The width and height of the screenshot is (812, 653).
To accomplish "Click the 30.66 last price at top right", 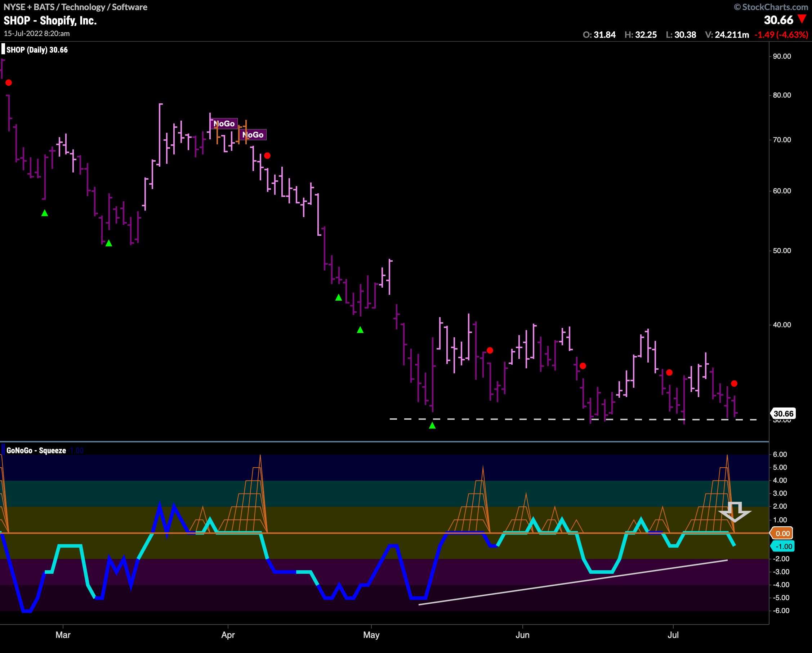I will coord(778,20).
